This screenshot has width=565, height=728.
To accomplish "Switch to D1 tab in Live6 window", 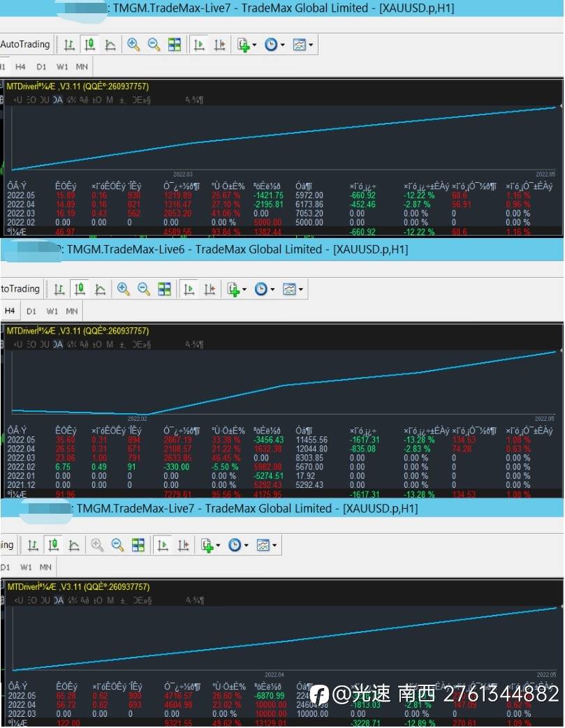I will [31, 311].
